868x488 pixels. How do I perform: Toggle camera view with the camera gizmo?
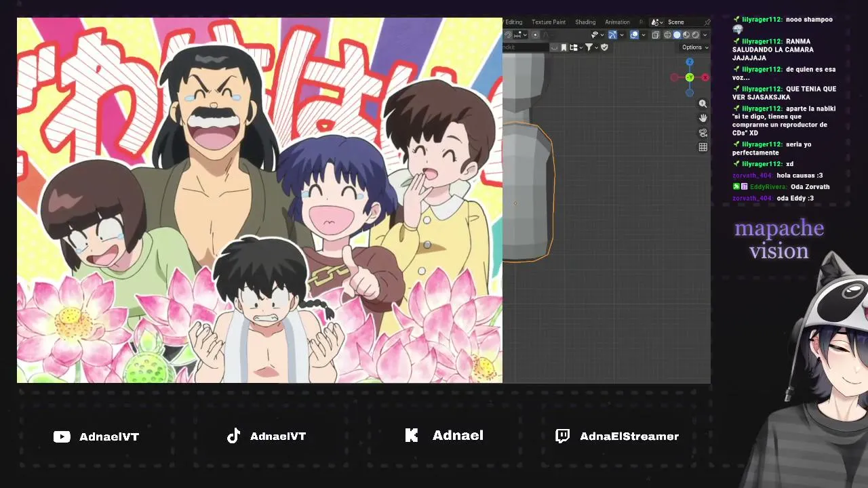(703, 133)
